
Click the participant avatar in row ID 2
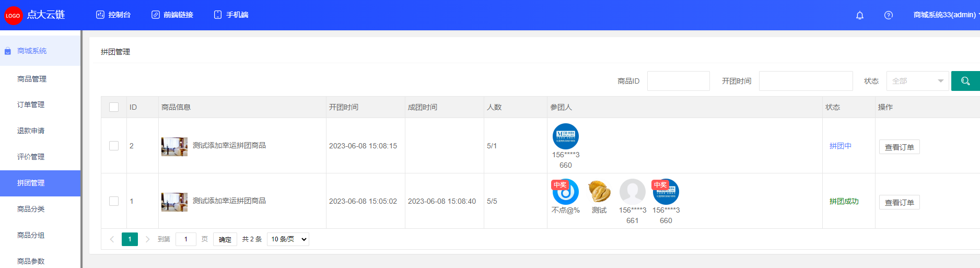tap(566, 136)
